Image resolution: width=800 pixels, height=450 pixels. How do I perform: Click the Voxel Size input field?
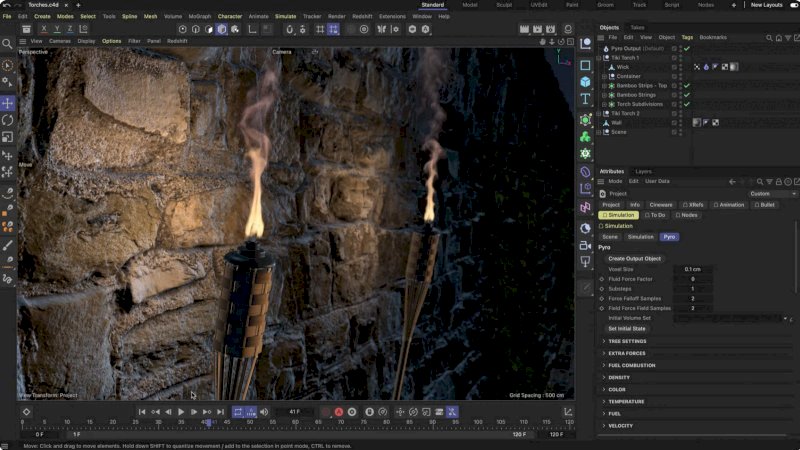(x=692, y=269)
